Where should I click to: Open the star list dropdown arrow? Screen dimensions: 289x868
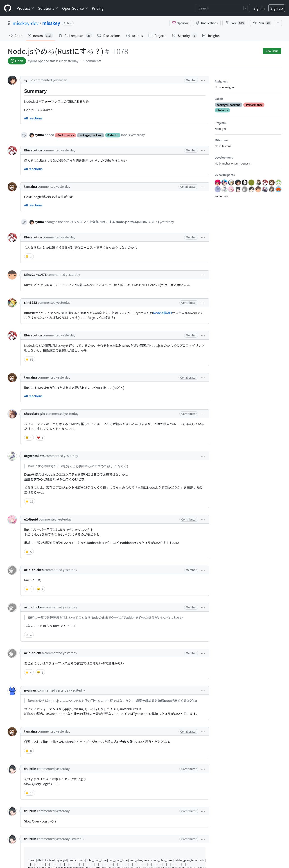(x=278, y=23)
